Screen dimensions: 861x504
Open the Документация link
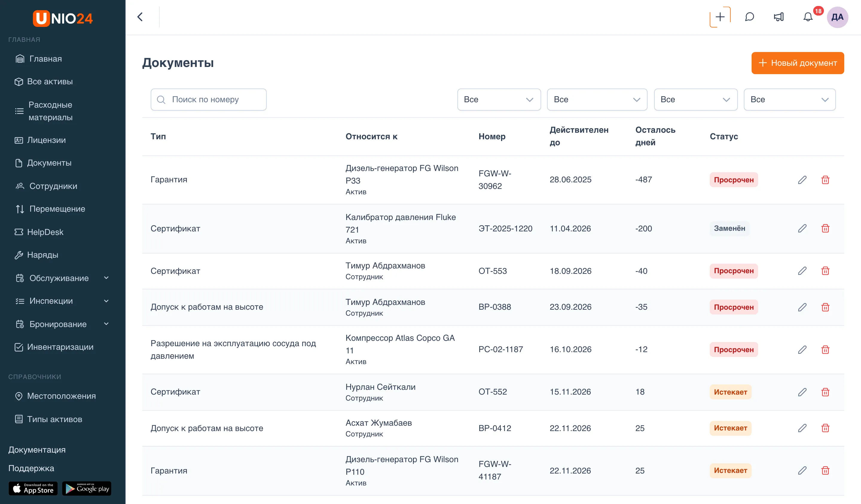tap(37, 450)
